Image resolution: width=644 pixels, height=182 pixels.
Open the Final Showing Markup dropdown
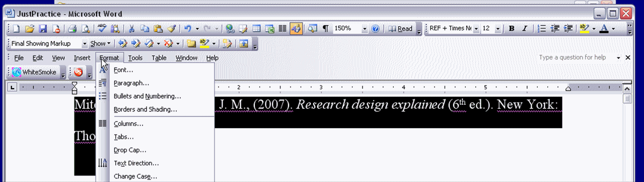coord(85,44)
